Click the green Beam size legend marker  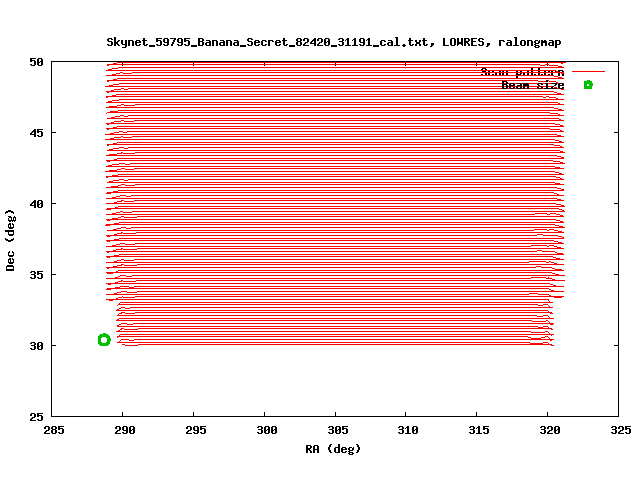pyautogui.click(x=588, y=85)
